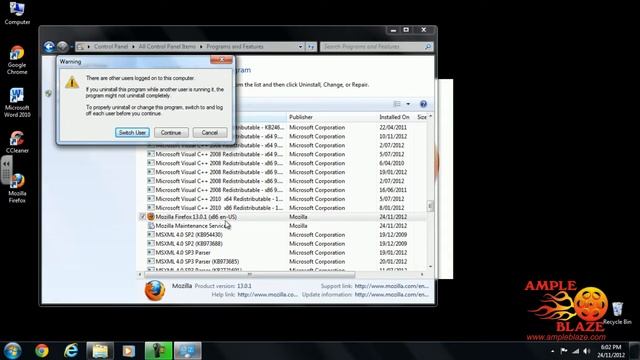Click the vertical scrollbar thumb in program list
This screenshot has height=360, width=640.
pos(430,205)
